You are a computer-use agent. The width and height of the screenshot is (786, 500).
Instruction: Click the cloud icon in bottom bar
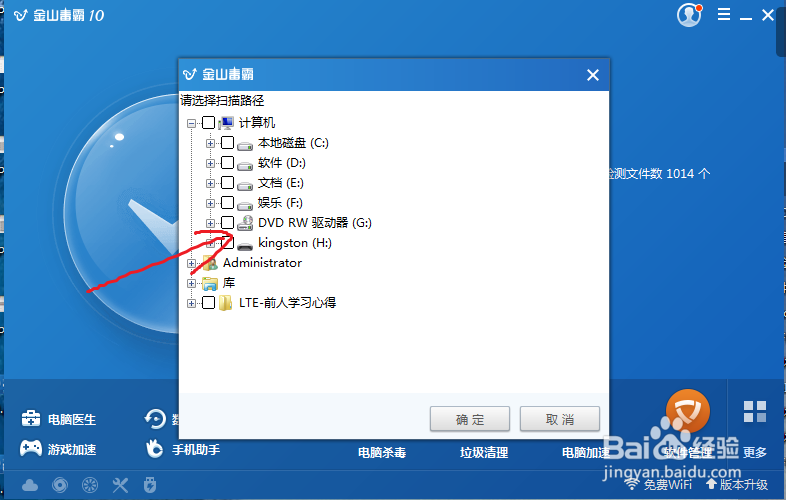(x=30, y=485)
